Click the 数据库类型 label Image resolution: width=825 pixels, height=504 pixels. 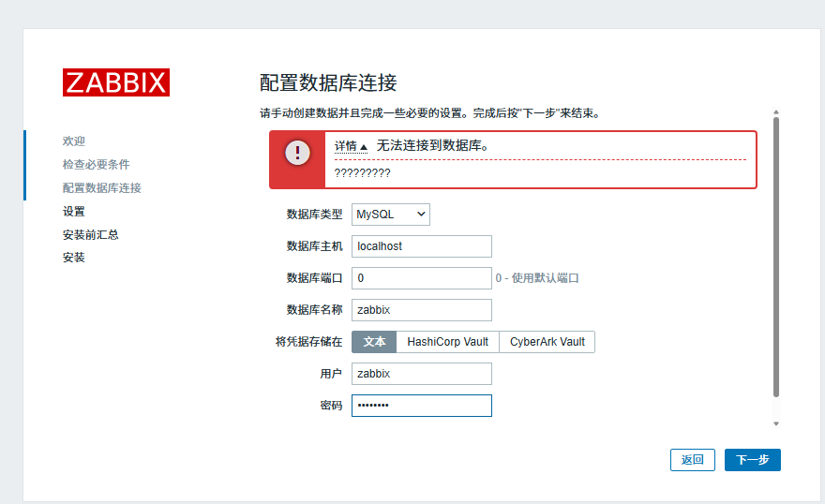pyautogui.click(x=315, y=215)
